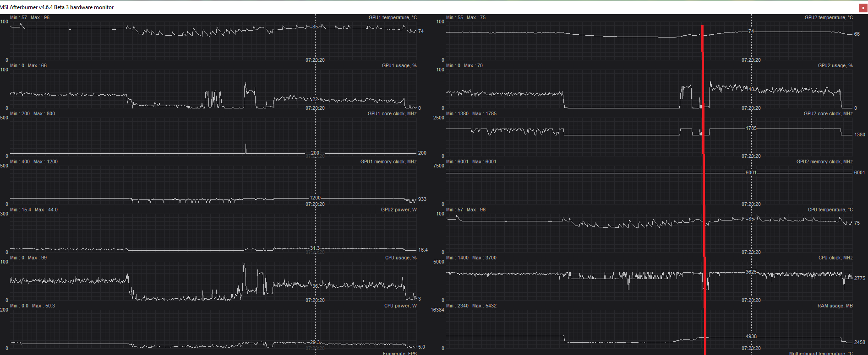Select the 'GPU1 memory clock, MHz' label
The height and width of the screenshot is (355, 868).
(x=388, y=161)
